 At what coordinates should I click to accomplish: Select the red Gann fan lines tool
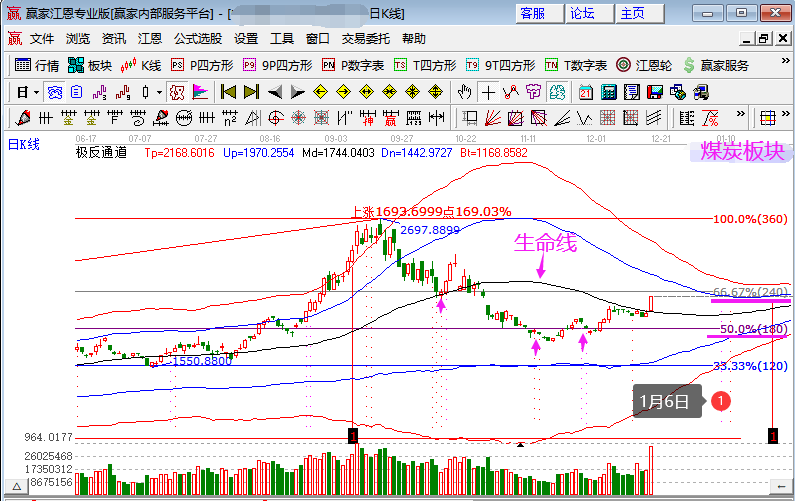pos(492,118)
